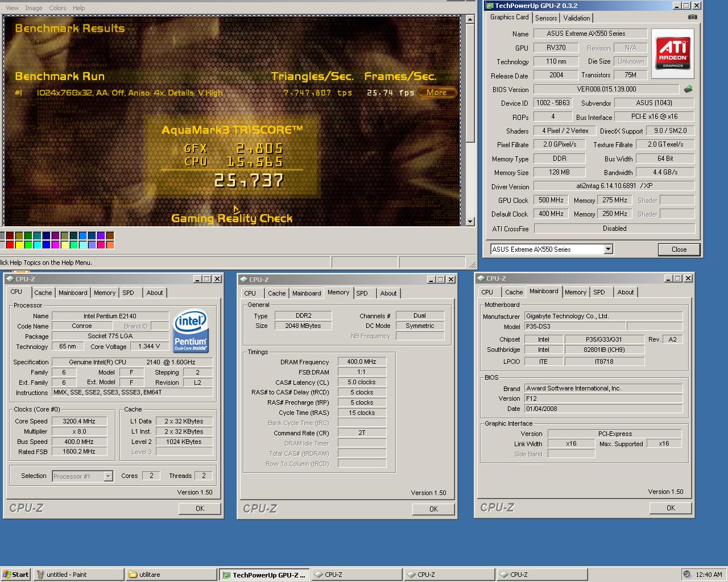Expand the ASUS Extreme AX550 Series dropdown
This screenshot has width=728, height=582.
point(608,249)
